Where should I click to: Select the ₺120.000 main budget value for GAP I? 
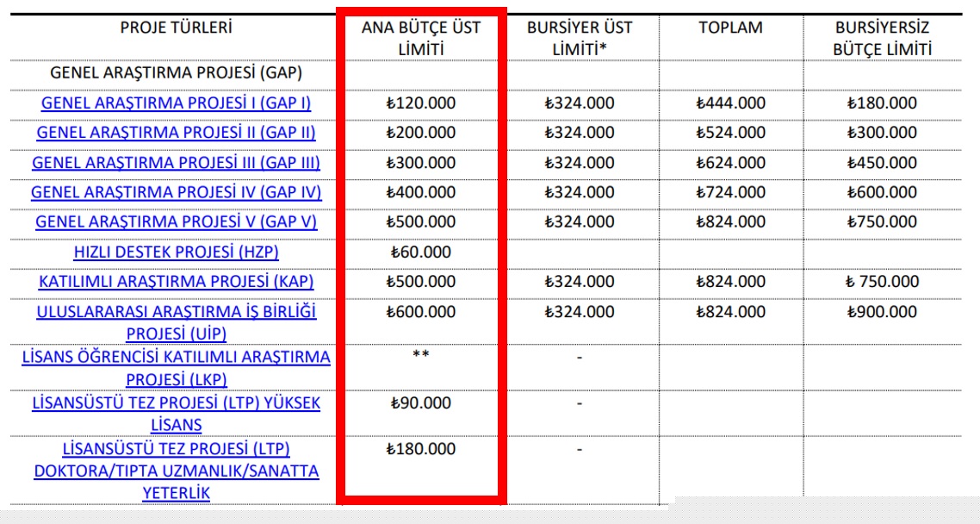420,103
